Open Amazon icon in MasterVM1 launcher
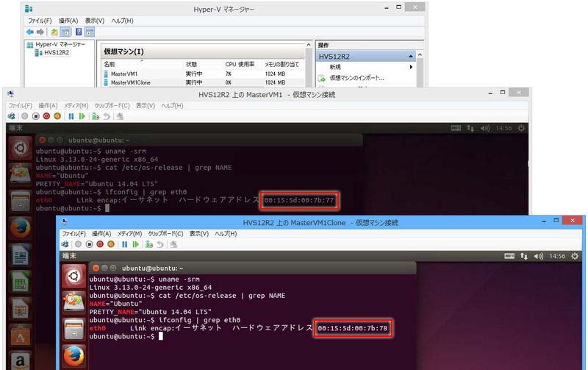The width and height of the screenshot is (588, 370). [x=21, y=360]
